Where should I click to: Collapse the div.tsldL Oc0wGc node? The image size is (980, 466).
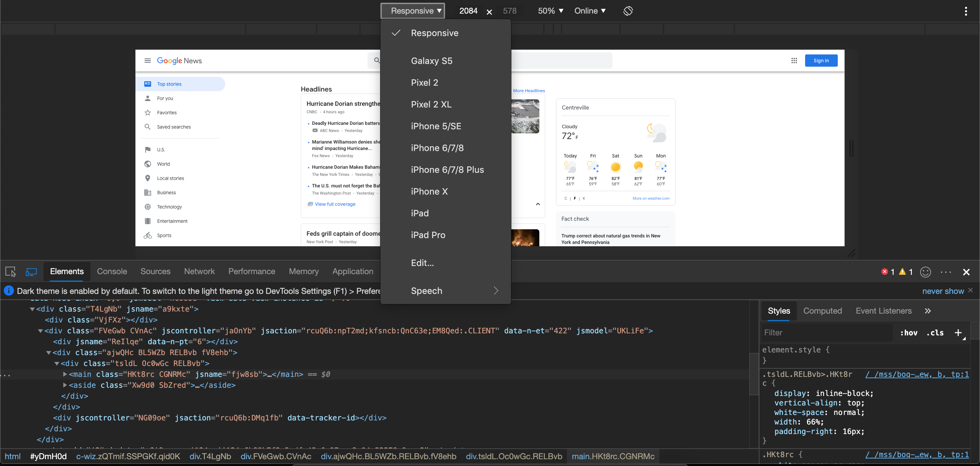point(57,364)
